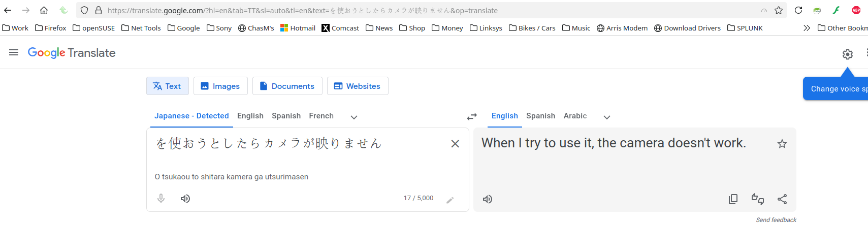Listen to the English translation

488,199
